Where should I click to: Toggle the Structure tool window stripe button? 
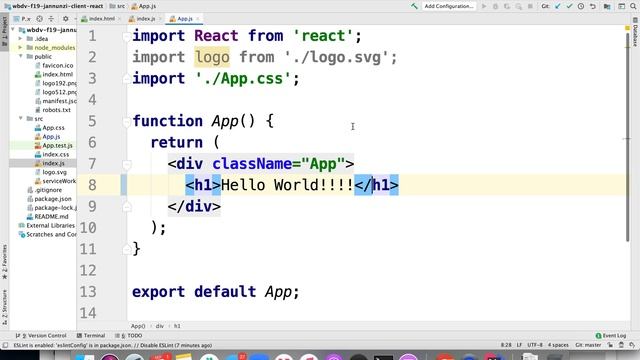coord(4,307)
